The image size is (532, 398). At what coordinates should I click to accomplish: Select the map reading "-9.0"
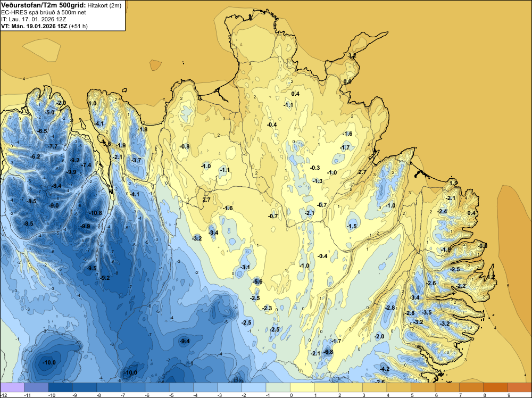tap(54, 205)
